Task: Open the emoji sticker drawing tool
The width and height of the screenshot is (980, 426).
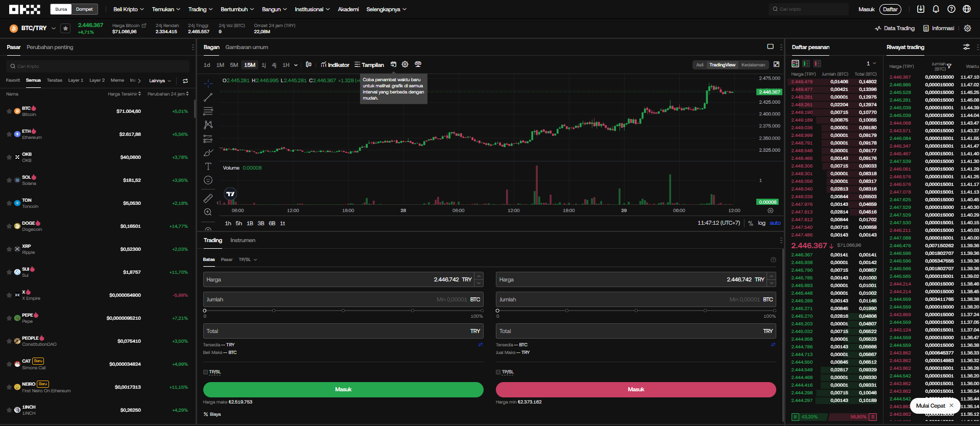Action: point(208,180)
